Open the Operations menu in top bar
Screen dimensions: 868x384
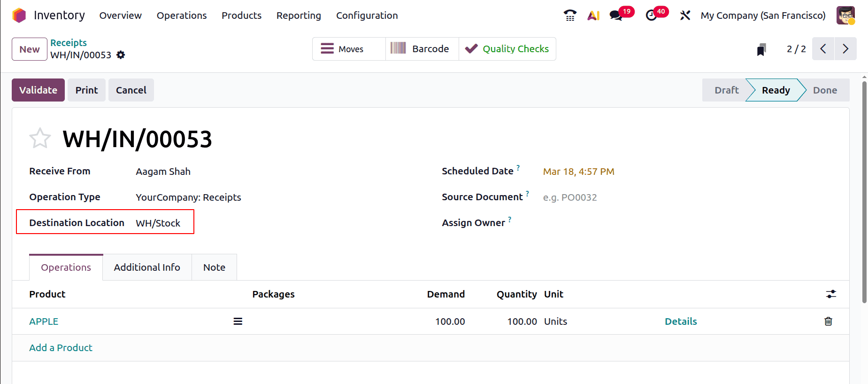pos(181,16)
